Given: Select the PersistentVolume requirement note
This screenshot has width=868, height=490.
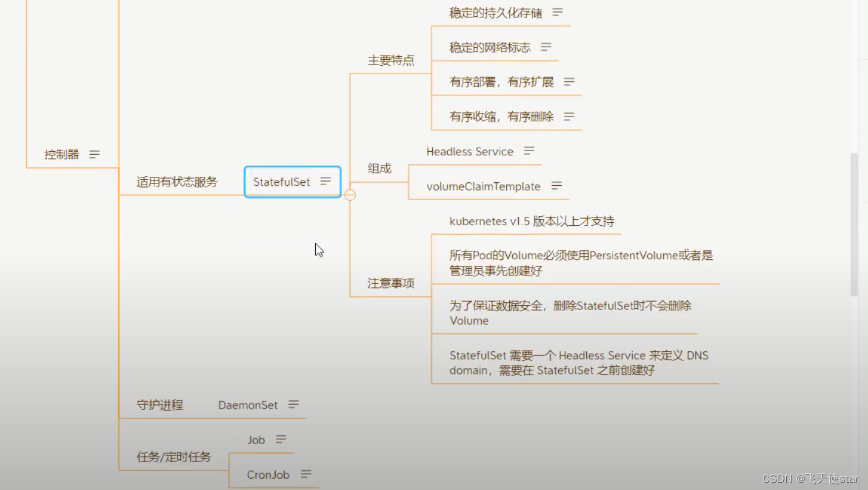Looking at the screenshot, I should click(581, 263).
